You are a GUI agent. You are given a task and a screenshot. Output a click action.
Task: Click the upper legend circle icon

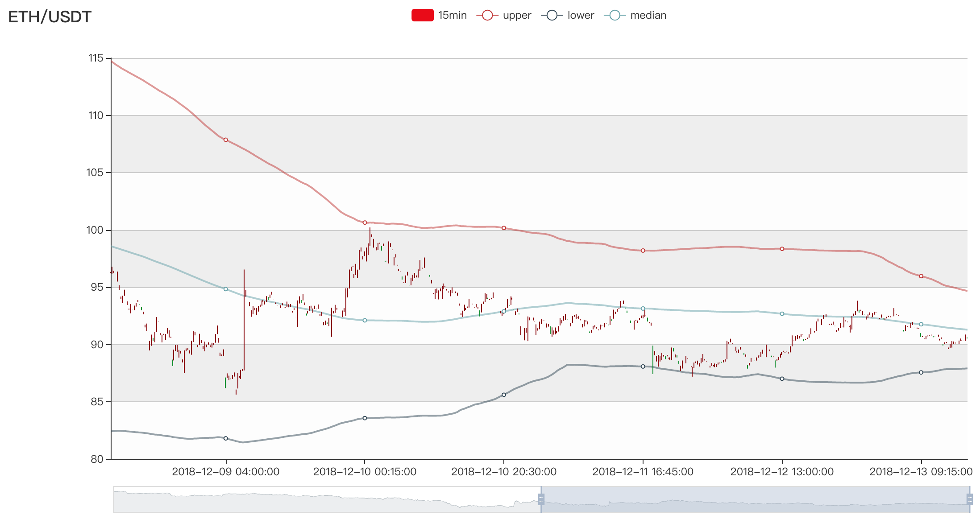click(487, 15)
